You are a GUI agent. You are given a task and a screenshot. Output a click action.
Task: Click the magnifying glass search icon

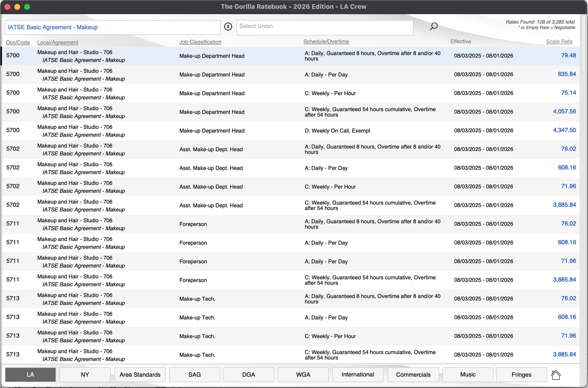pos(433,27)
